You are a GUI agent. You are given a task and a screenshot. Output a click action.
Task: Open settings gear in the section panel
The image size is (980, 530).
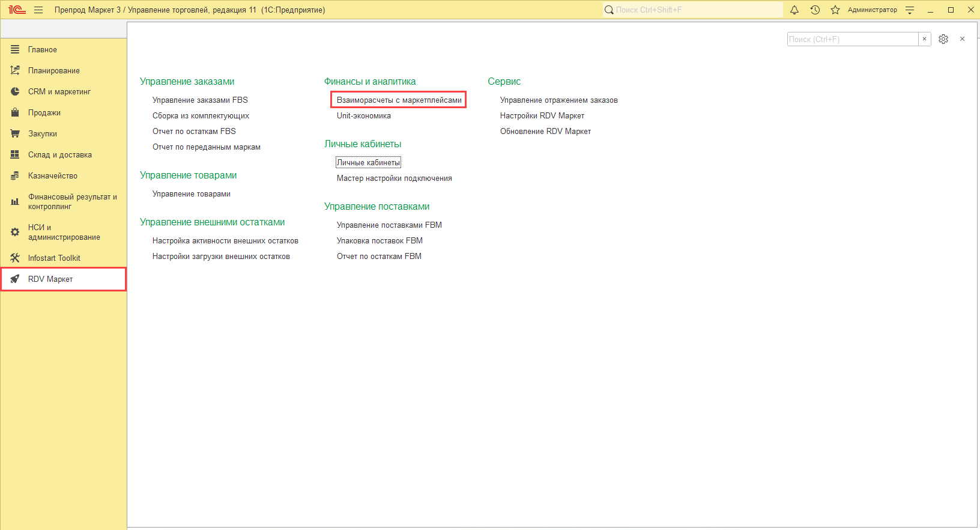(943, 39)
